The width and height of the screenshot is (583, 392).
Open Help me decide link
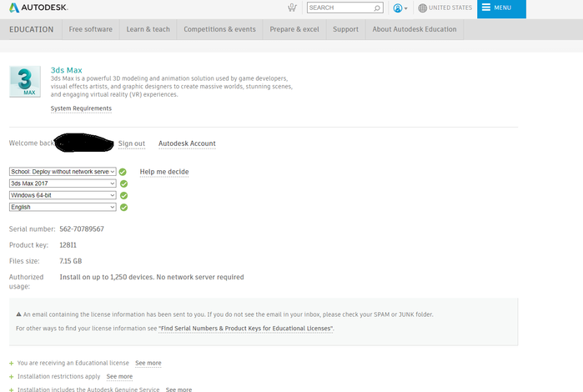point(164,172)
